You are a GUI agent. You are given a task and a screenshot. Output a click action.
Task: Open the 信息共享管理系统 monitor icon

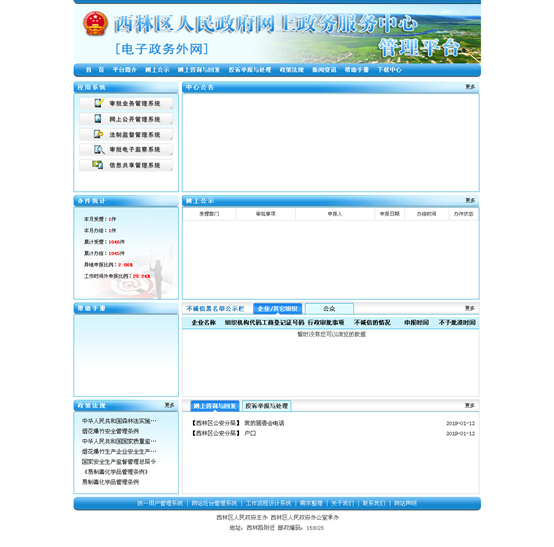click(98, 165)
